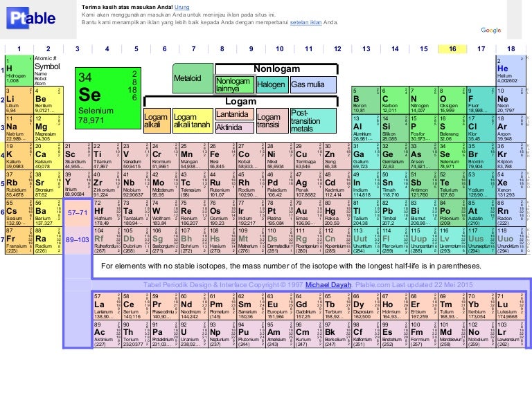
Task: Click the Flerovium (Fl) cell
Action: (395, 241)
